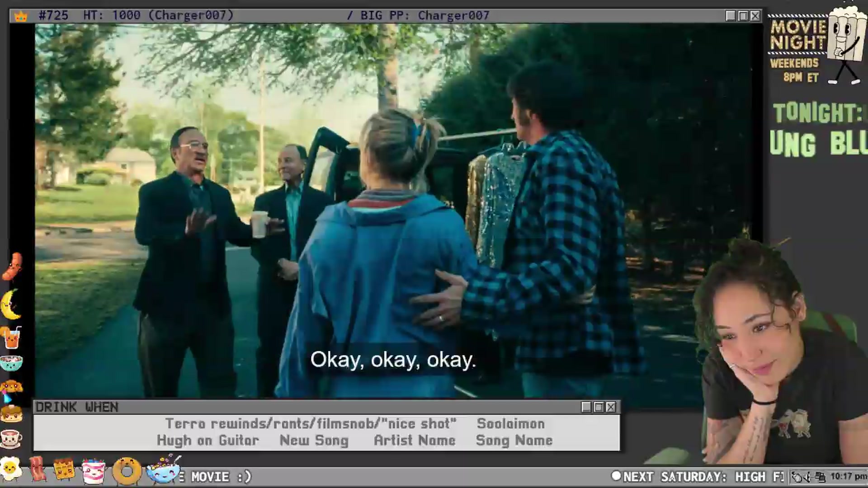Viewport: 868px width, 488px height.
Task: Click the 'New Song' drink rule
Action: point(314,441)
